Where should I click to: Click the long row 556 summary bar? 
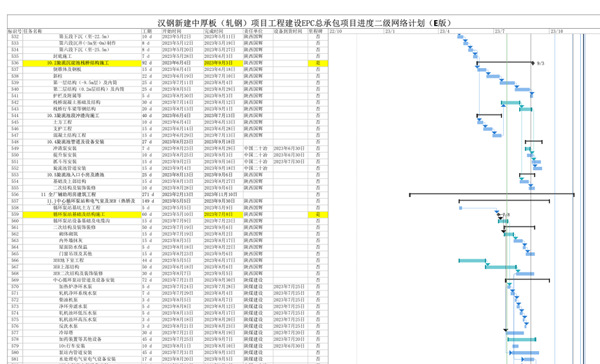[492, 194]
